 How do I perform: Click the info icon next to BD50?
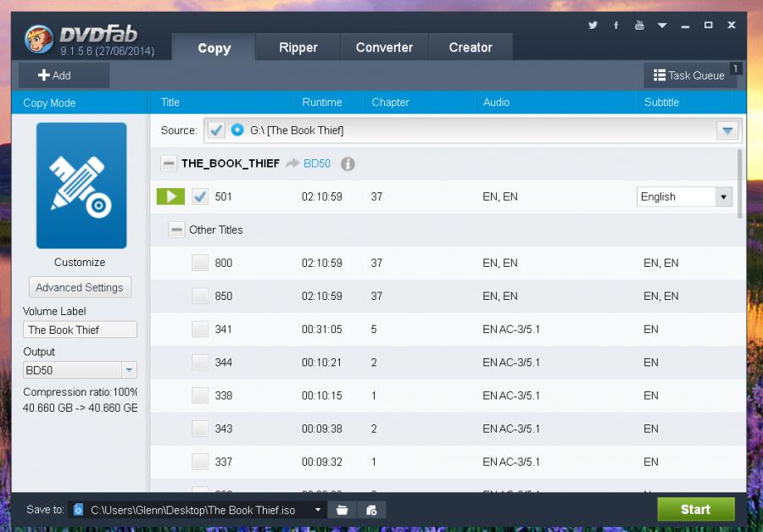coord(348,163)
